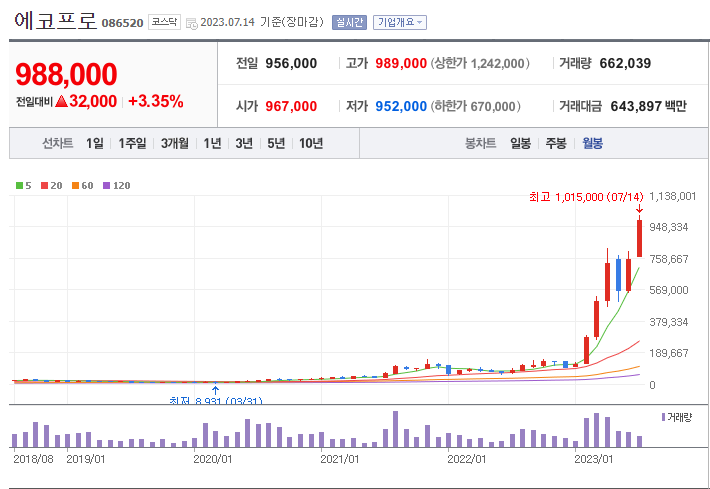This screenshot has width=710, height=489.
Task: Click the current price 988,000
Action: (67, 74)
